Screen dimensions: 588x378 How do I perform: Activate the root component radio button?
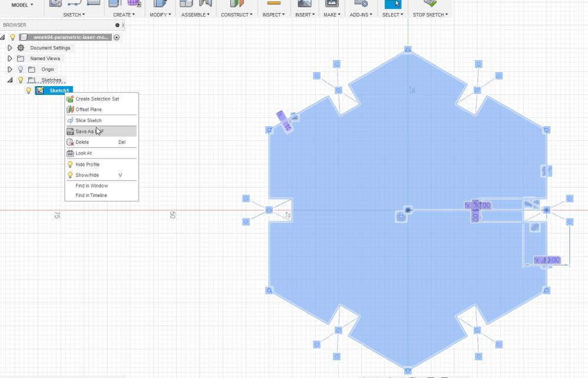[x=117, y=37]
